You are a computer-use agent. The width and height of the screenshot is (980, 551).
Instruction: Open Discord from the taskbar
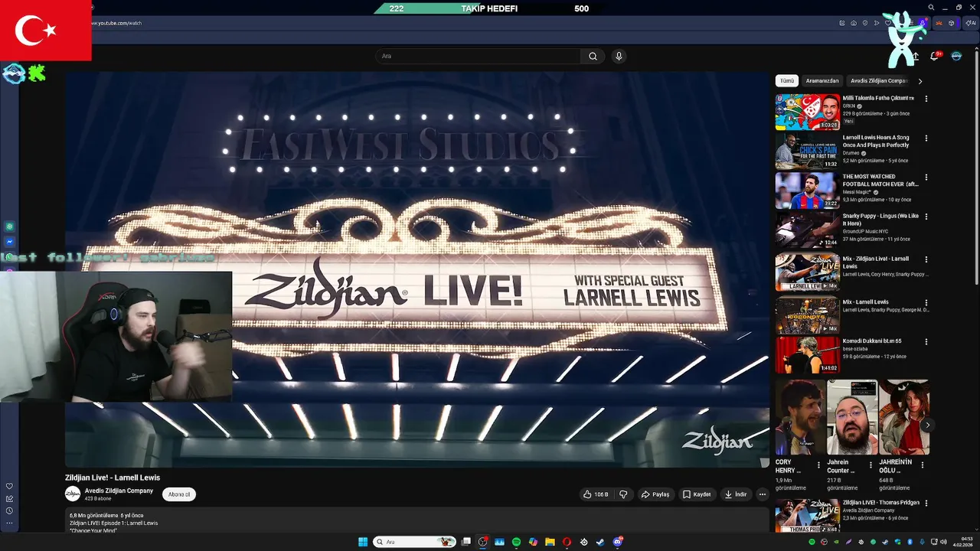617,542
